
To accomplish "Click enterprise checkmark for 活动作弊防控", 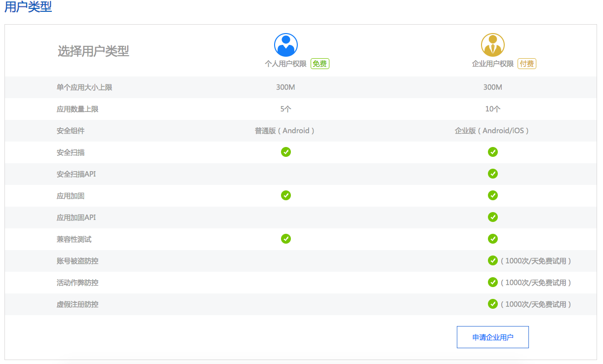I will click(492, 282).
